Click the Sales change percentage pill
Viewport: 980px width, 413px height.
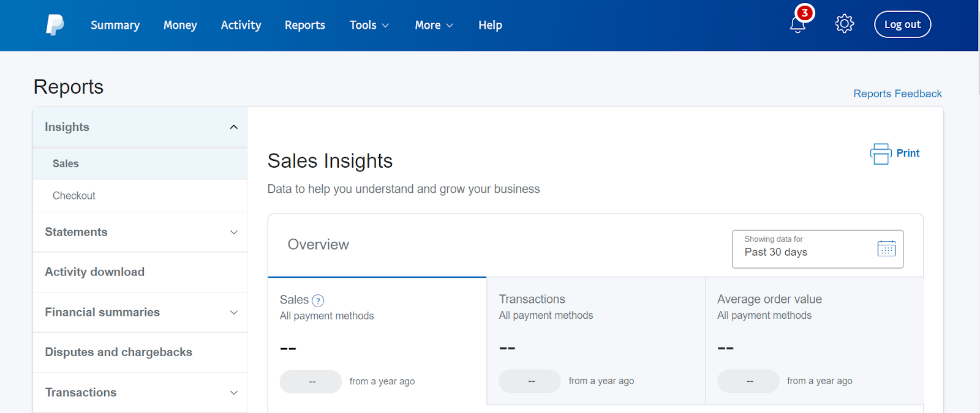(x=311, y=382)
